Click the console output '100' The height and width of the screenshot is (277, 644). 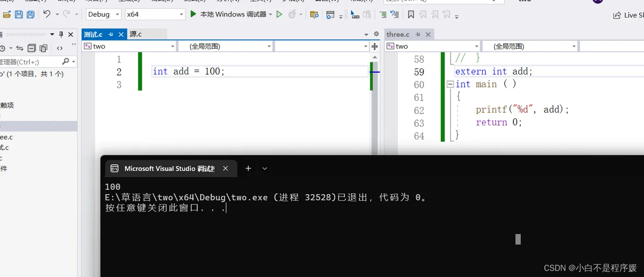click(x=113, y=187)
